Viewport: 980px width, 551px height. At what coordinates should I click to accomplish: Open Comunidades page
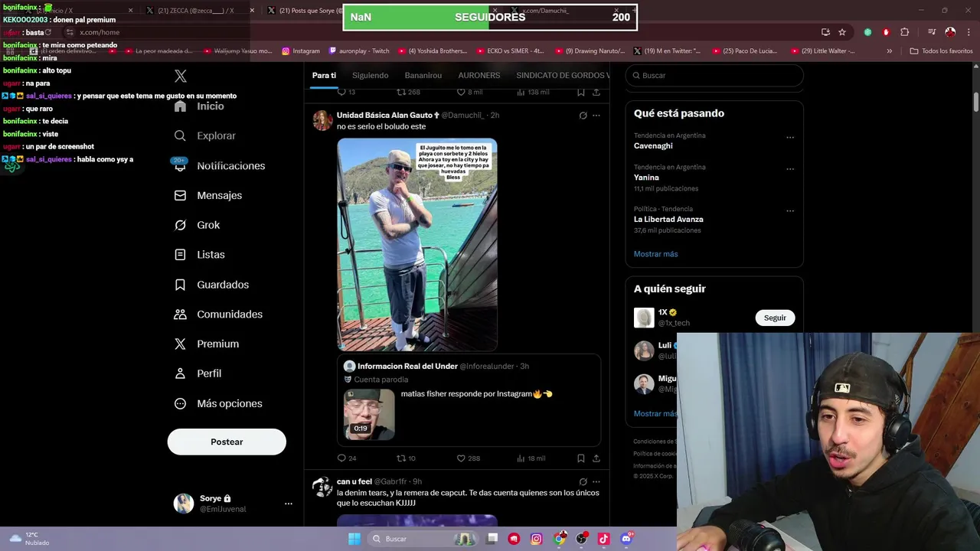pyautogui.click(x=218, y=314)
